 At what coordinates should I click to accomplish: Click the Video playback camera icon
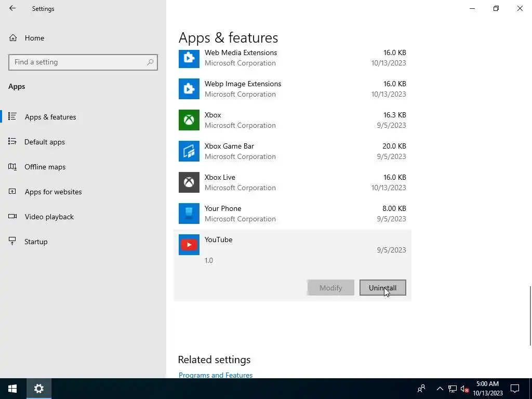click(x=12, y=216)
